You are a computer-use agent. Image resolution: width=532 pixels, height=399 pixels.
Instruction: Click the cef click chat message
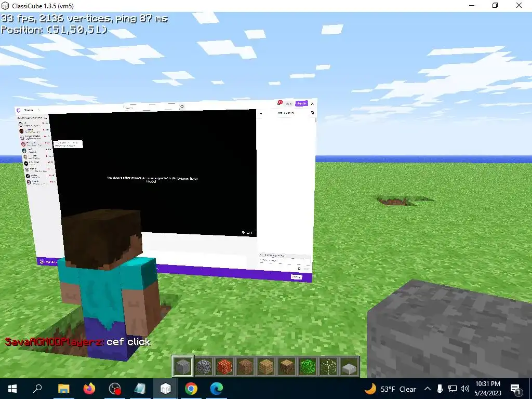78,342
